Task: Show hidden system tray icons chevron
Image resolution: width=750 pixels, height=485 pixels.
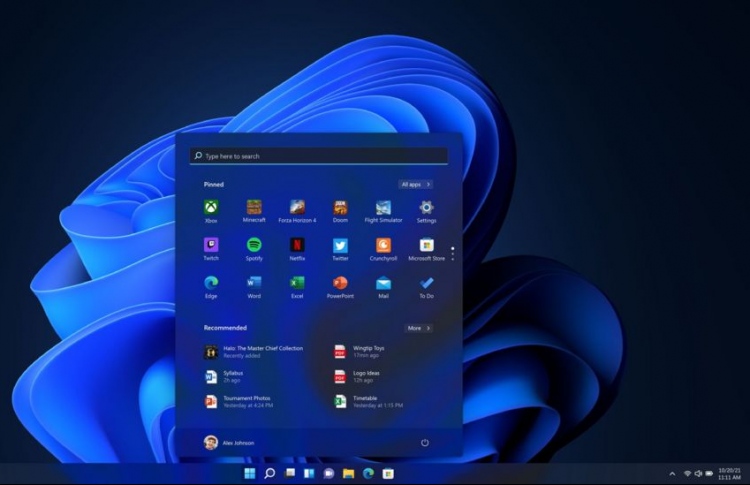Action: click(x=672, y=473)
